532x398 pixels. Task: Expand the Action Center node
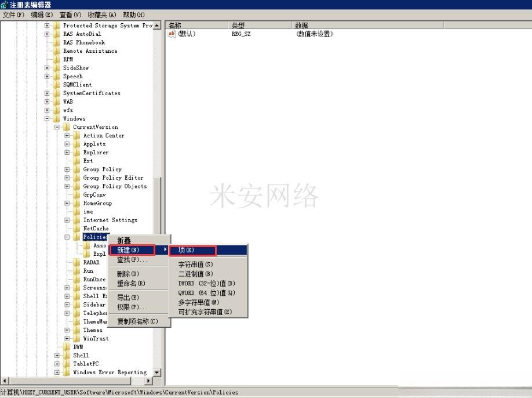67,136
